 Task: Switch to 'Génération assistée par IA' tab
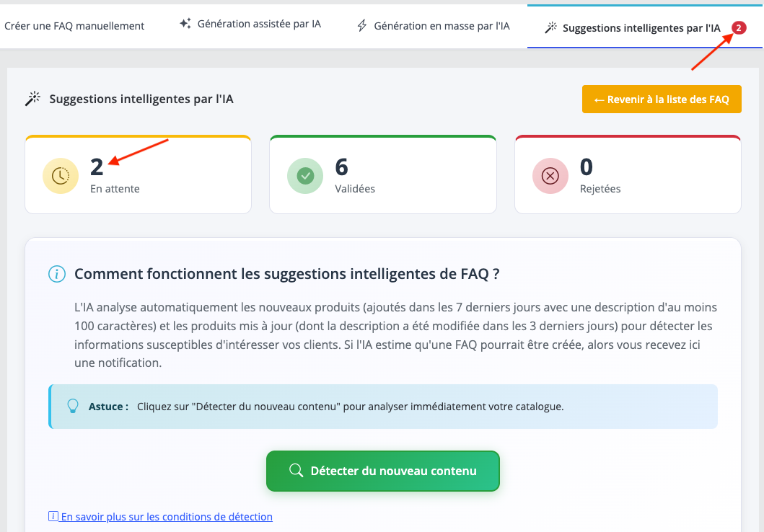(x=259, y=25)
